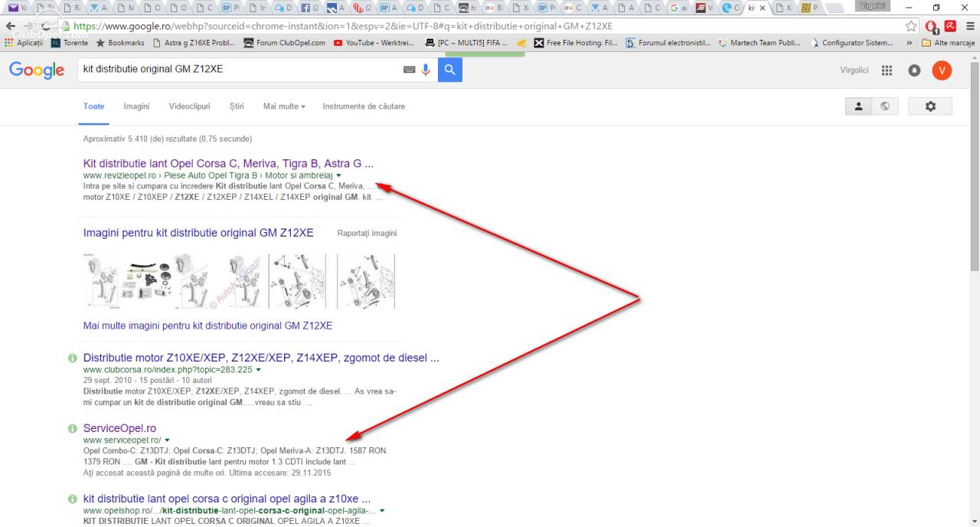980x527 pixels.
Task: Open Imagini pentru kit distributie heading
Action: tap(198, 233)
